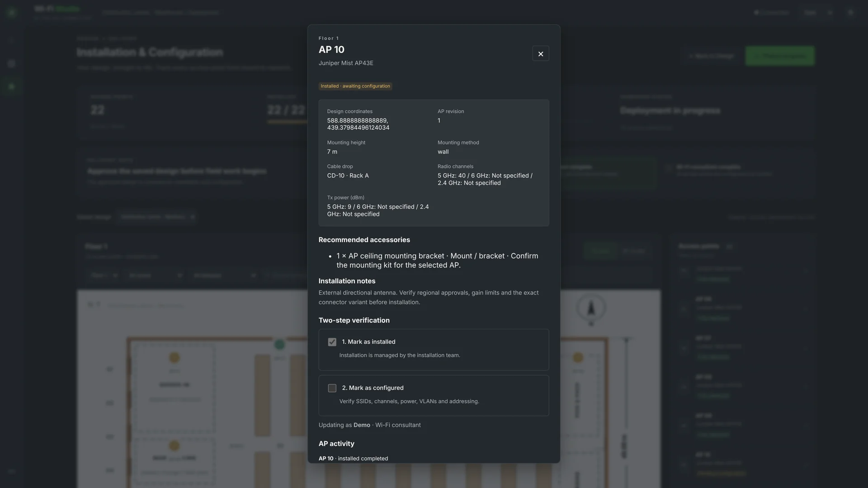Click the Installed · awaiting configuration badge
868x488 pixels.
click(x=355, y=86)
